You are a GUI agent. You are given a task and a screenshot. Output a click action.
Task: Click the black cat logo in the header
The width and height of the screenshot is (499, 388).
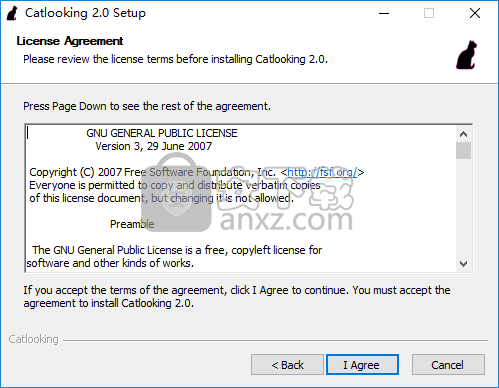coord(467,55)
